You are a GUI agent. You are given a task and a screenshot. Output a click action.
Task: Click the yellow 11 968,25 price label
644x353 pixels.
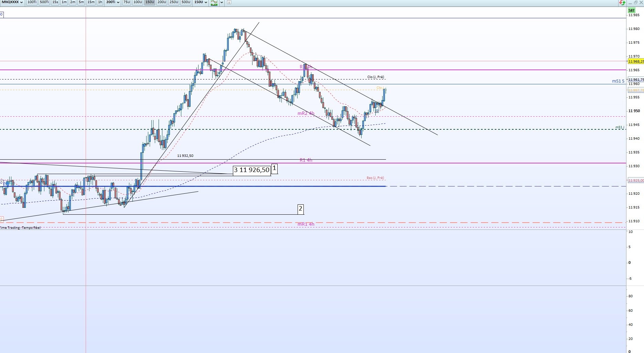point(635,61)
